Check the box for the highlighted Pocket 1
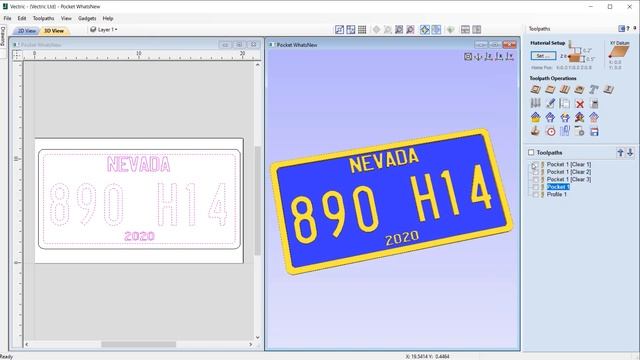 click(x=536, y=187)
